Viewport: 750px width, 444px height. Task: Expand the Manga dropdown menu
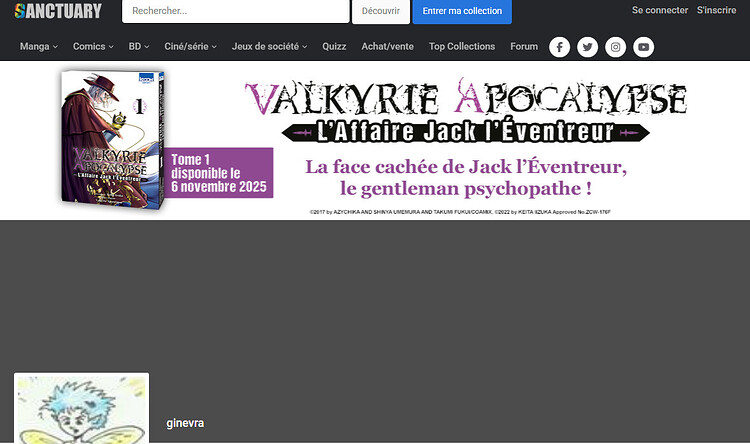pyautogui.click(x=39, y=47)
